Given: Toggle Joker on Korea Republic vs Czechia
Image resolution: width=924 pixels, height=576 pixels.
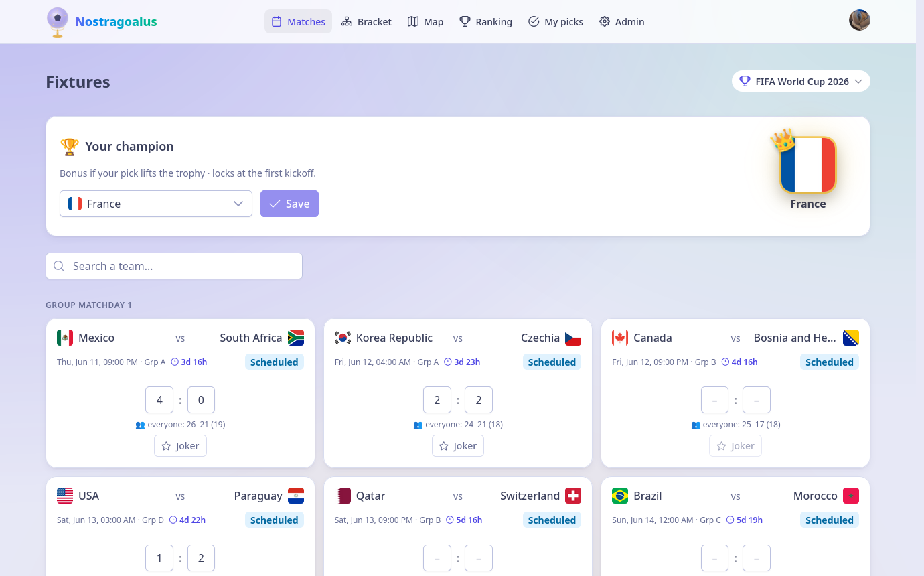Looking at the screenshot, I should tap(458, 446).
